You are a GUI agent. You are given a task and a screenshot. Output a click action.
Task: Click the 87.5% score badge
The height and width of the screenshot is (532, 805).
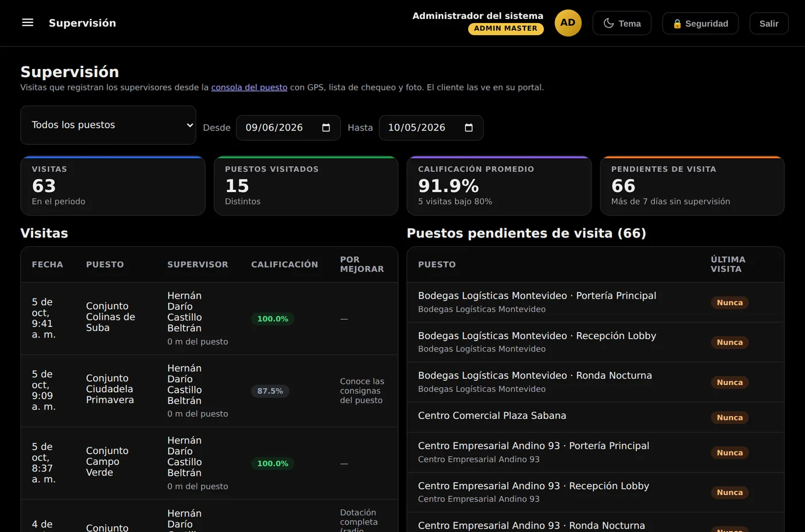tap(270, 391)
